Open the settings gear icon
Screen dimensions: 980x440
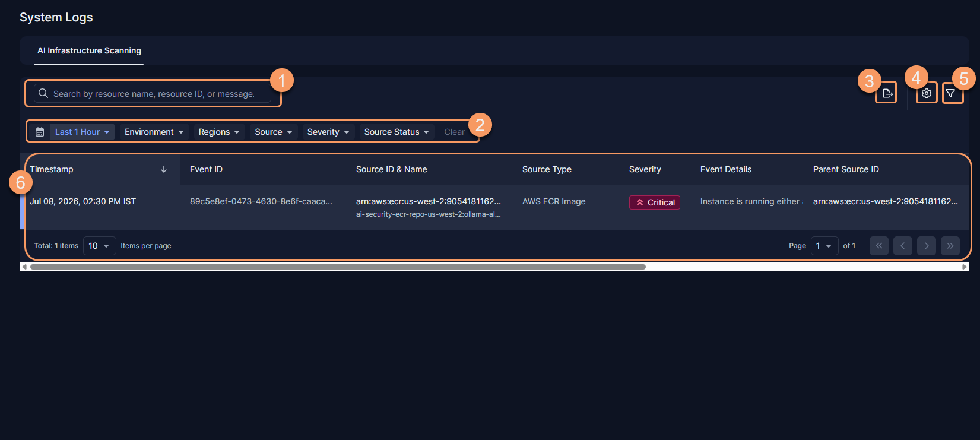pos(927,93)
